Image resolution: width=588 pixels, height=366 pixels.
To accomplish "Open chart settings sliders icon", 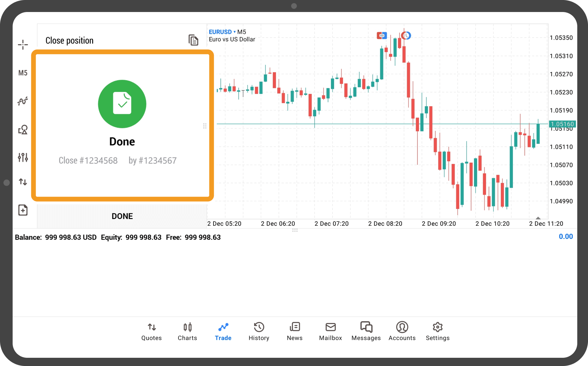I will pyautogui.click(x=23, y=157).
